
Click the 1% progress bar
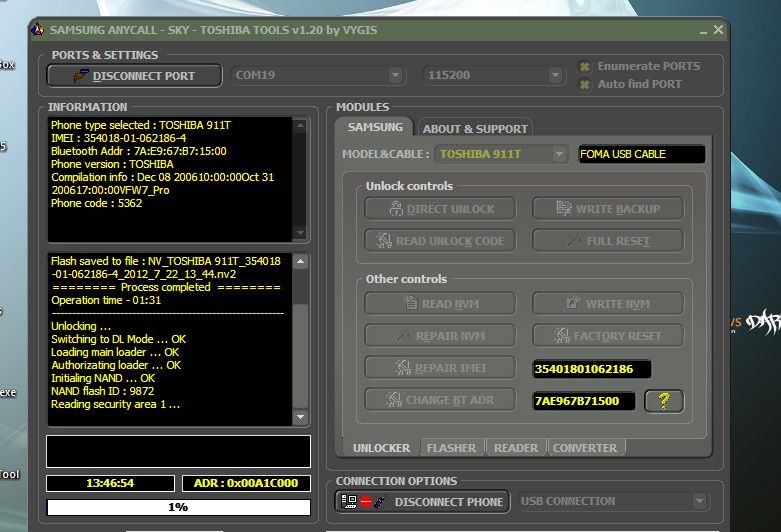click(178, 507)
